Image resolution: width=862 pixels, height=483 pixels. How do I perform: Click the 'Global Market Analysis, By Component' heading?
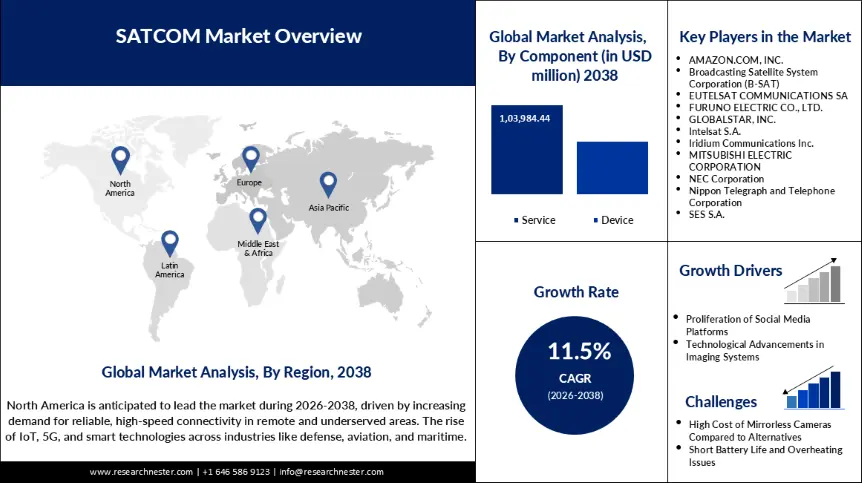tap(571, 56)
